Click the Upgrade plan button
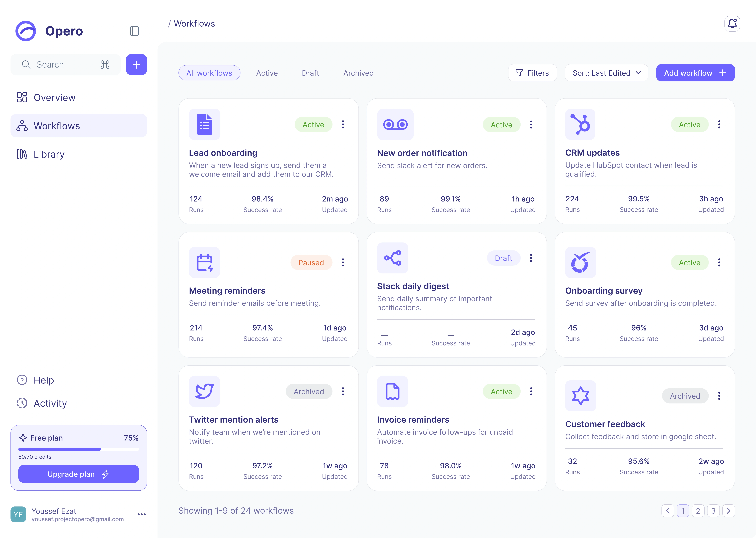The width and height of the screenshot is (756, 538). [79, 474]
